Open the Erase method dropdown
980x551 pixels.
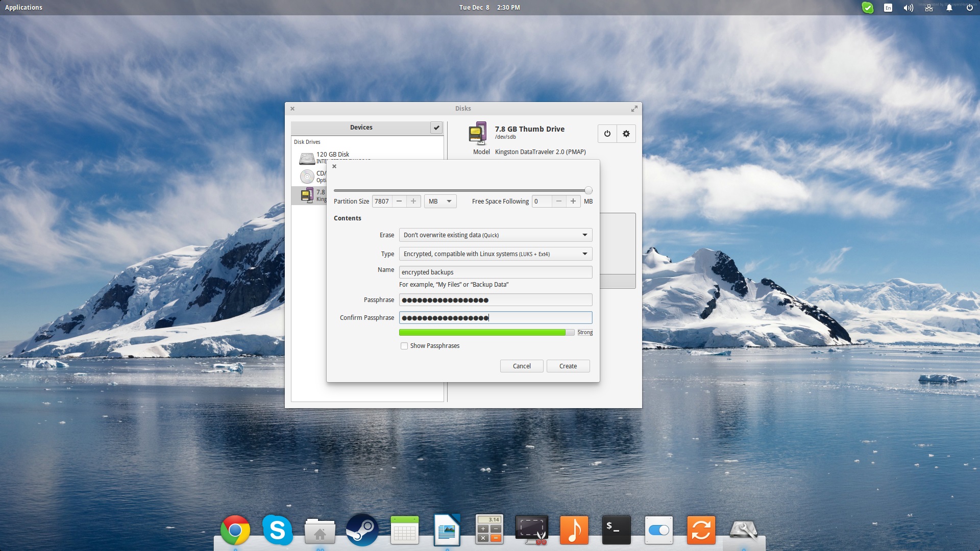496,235
